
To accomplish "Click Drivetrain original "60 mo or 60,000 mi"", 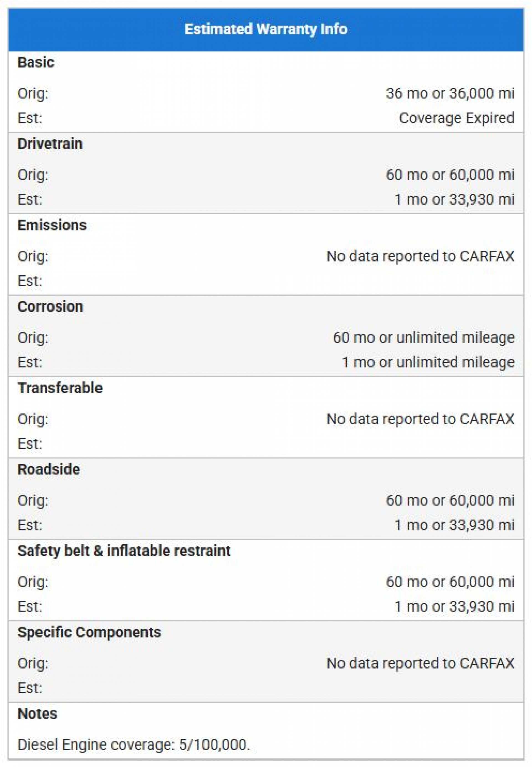I will click(450, 175).
